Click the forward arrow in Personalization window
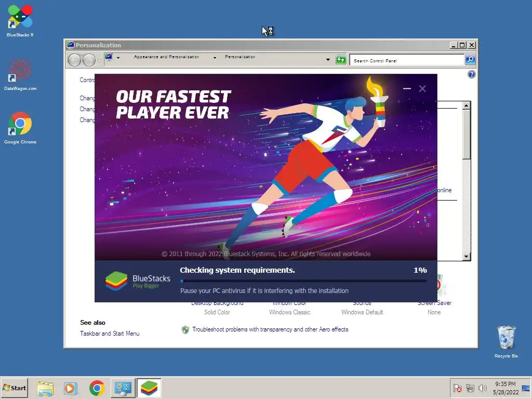The width and height of the screenshot is (532, 399). point(89,60)
